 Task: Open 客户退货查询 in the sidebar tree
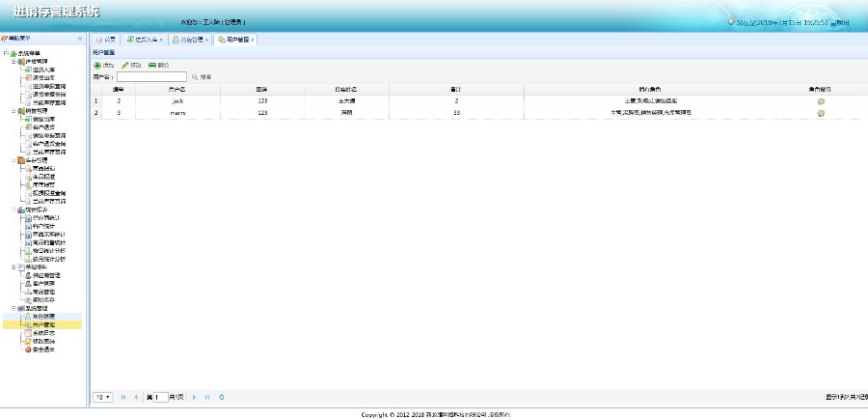point(49,144)
